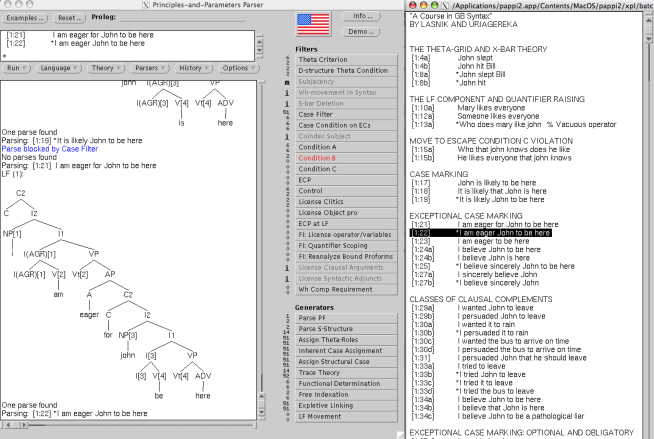Click the Assign Theta-Roles generator
Image resolution: width=654 pixels, height=439 pixels.
pos(346,340)
